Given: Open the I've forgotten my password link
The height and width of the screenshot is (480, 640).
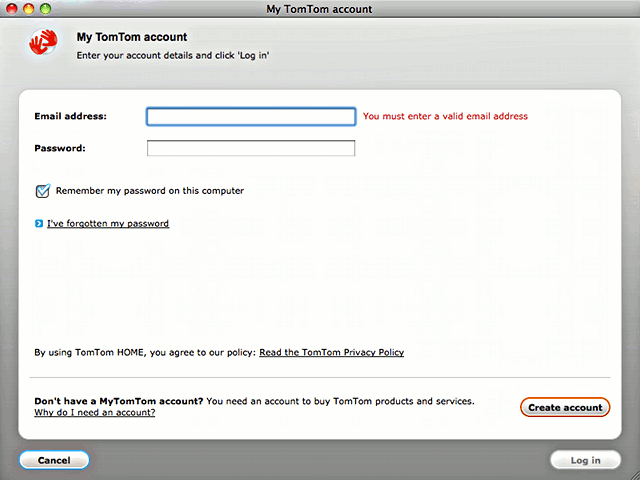Looking at the screenshot, I should [x=108, y=224].
